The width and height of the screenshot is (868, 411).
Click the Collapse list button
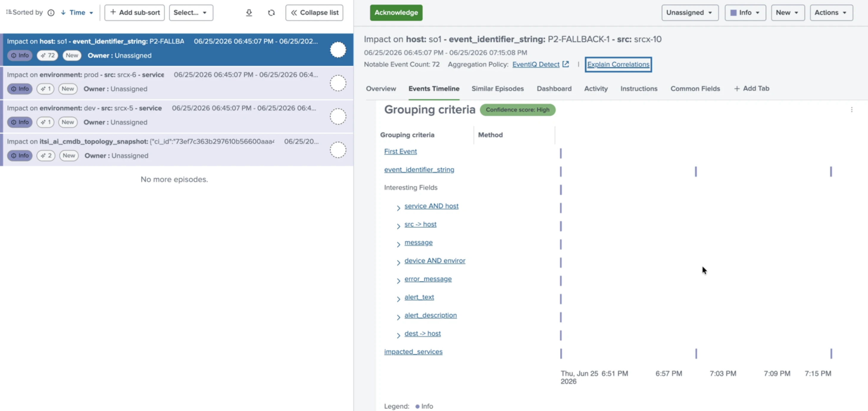click(x=314, y=13)
